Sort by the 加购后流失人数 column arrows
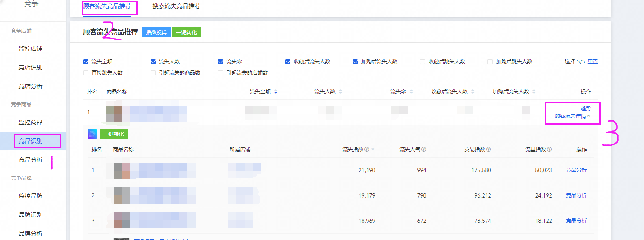This screenshot has height=240, width=644. 534,92
